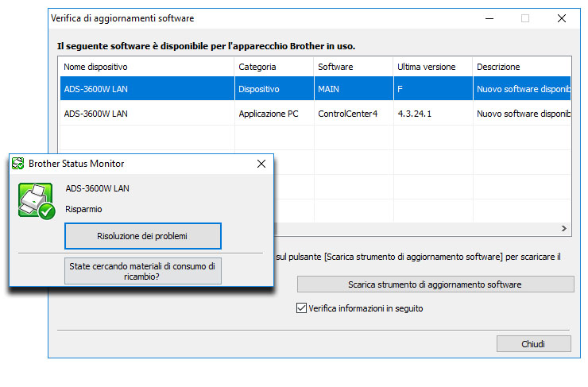Close the Brother Status Monitor window
This screenshot has height=387, width=588.
click(261, 164)
